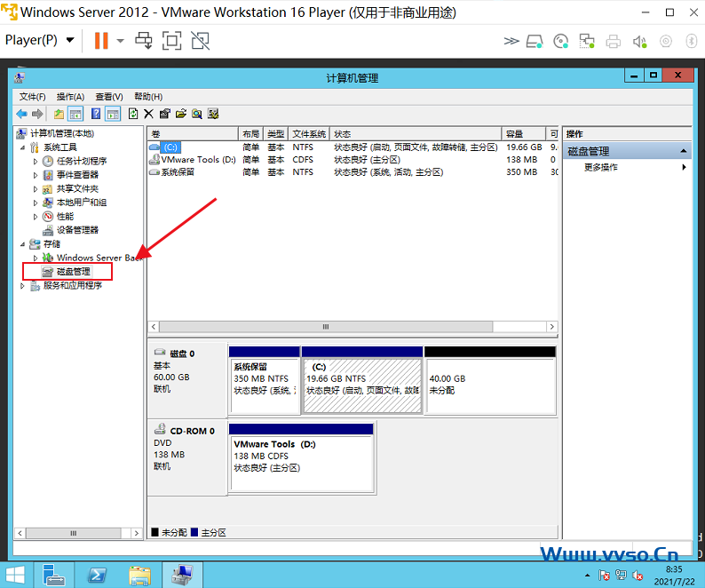The image size is (705, 588).
Task: Click the Open folder toolbar icon
Action: [x=181, y=114]
